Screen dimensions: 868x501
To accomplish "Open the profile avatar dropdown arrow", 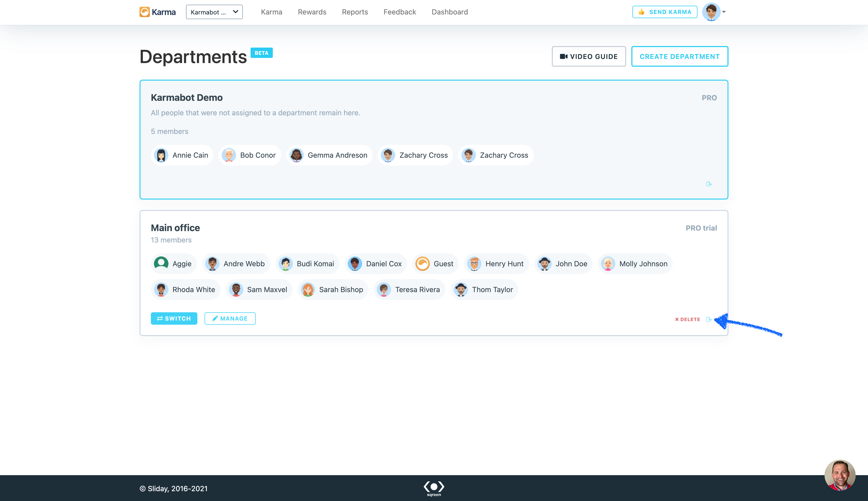I will pos(724,12).
